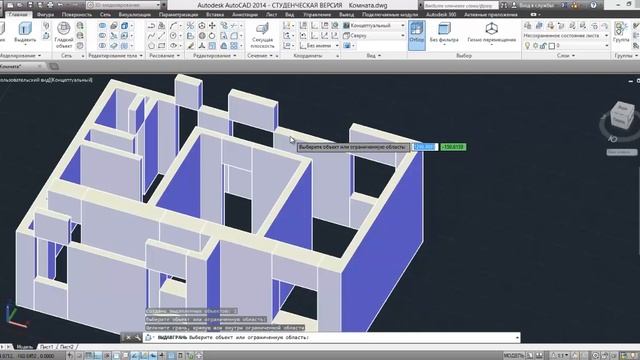
Task: Toggle layer 0 lightbulb on/off
Action: tap(527, 46)
